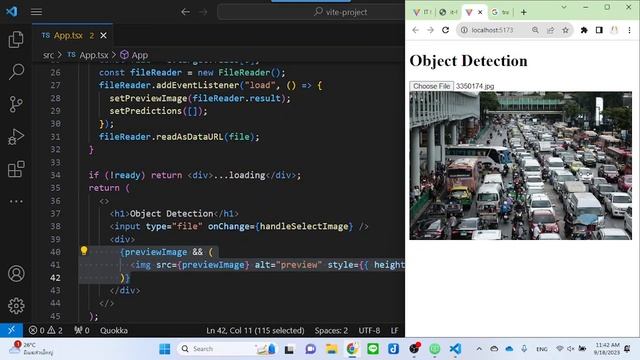640x360 pixels.
Task: Click the Choose File button
Action: point(431,86)
